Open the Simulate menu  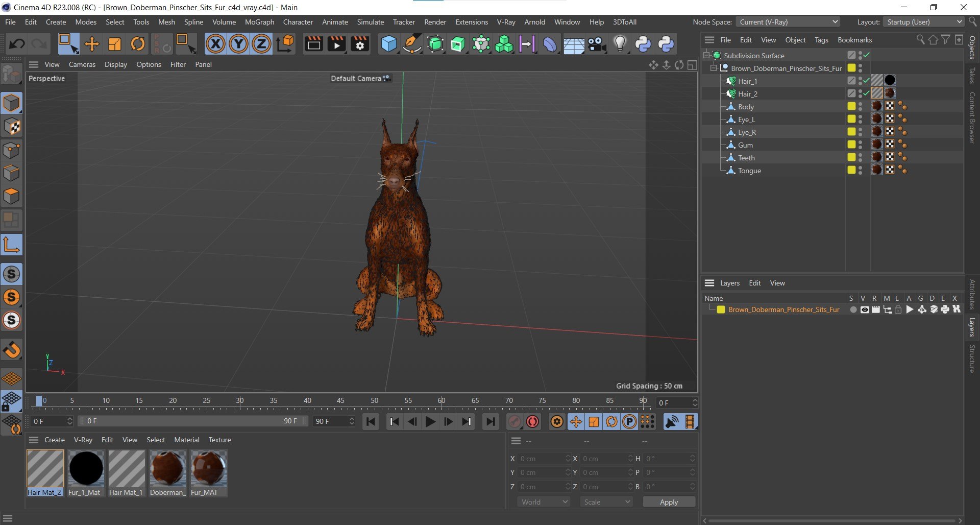[370, 22]
